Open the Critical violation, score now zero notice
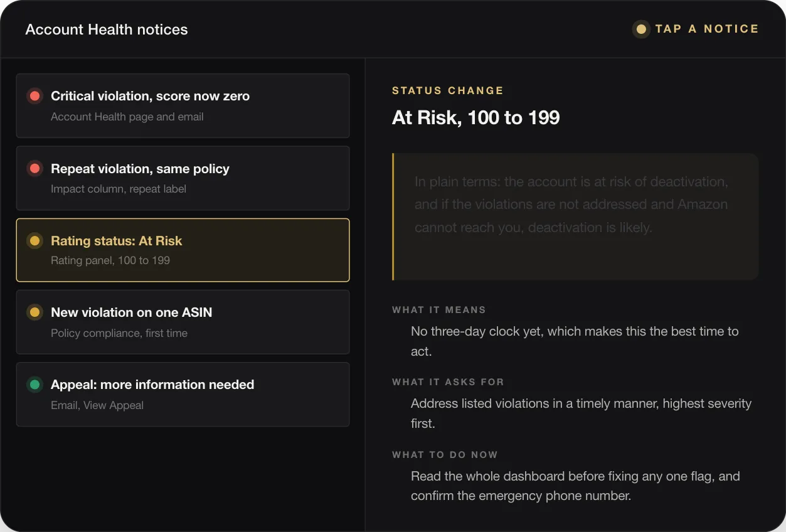Screen dimensions: 786x532 [x=183, y=105]
